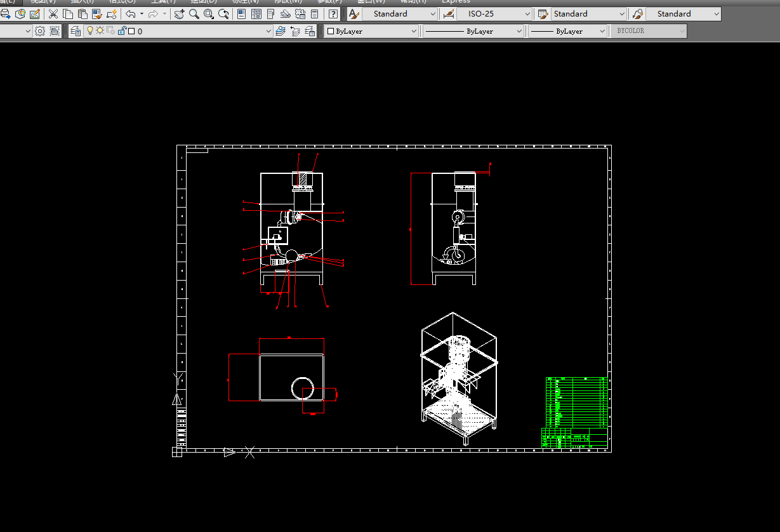Screen dimensions: 780x532
Task: Toggle layer 0 lock padlock icon
Action: point(122,30)
